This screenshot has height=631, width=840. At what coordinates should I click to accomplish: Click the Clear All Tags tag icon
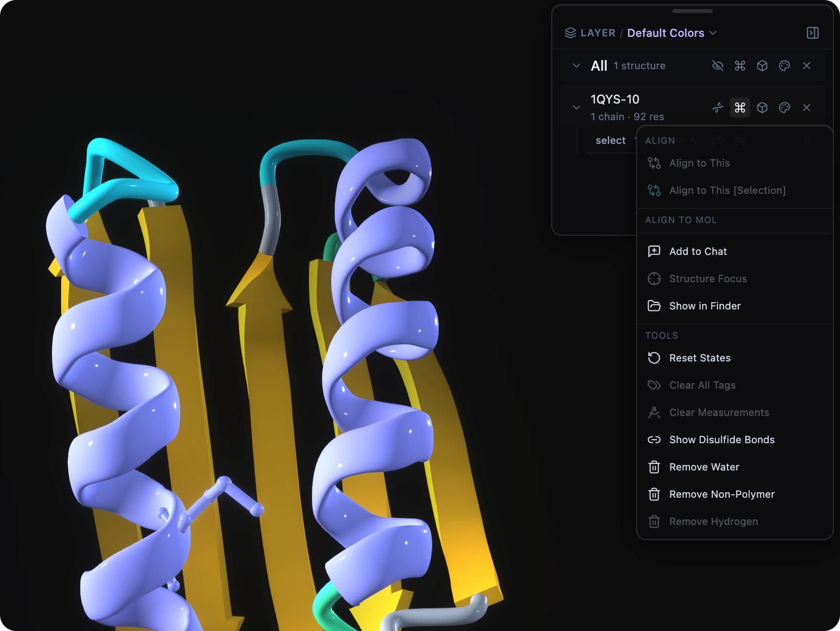pyautogui.click(x=654, y=385)
